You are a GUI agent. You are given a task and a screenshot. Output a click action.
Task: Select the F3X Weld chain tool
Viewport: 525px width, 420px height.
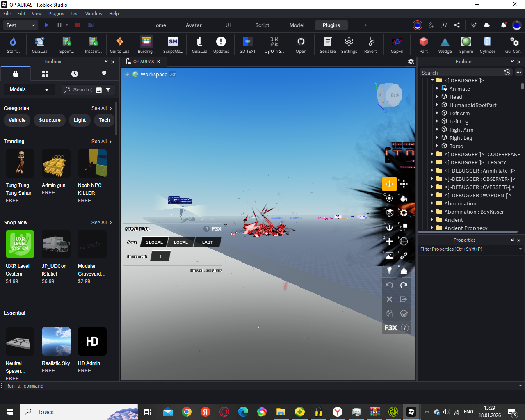click(404, 256)
